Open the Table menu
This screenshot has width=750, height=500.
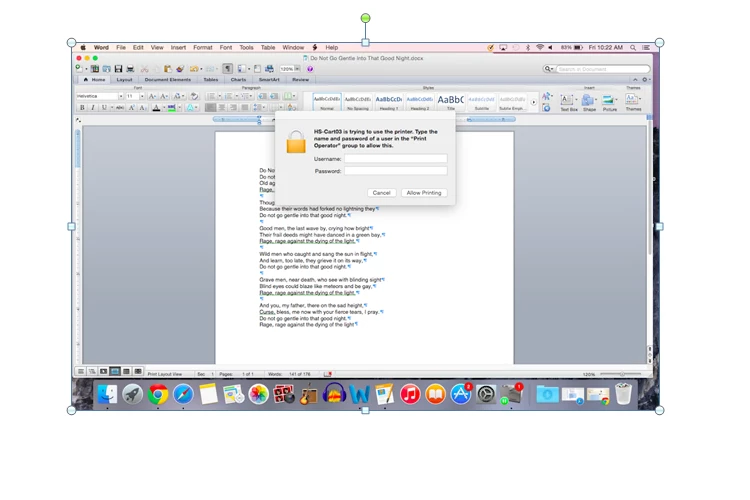click(268, 47)
